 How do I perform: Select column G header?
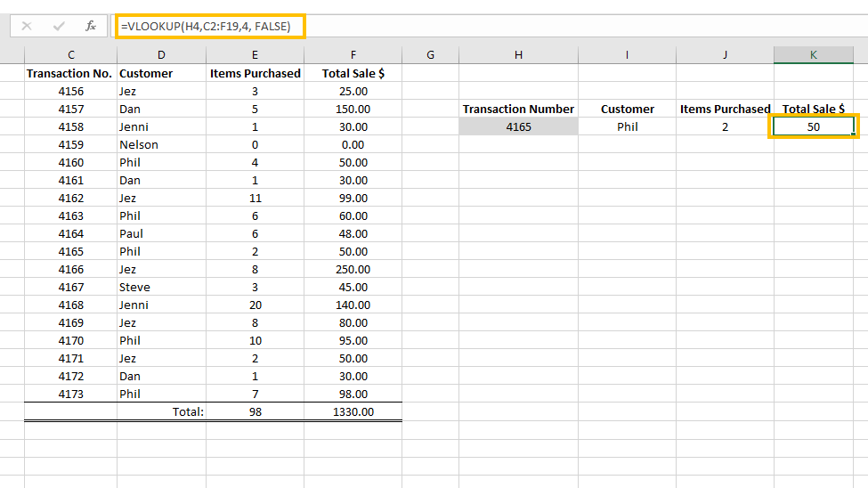tap(430, 55)
